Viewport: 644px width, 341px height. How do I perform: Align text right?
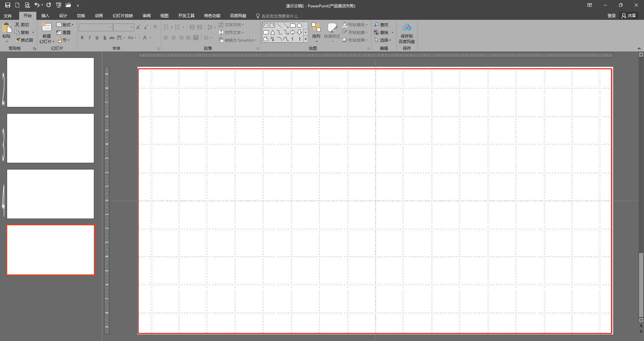(181, 38)
